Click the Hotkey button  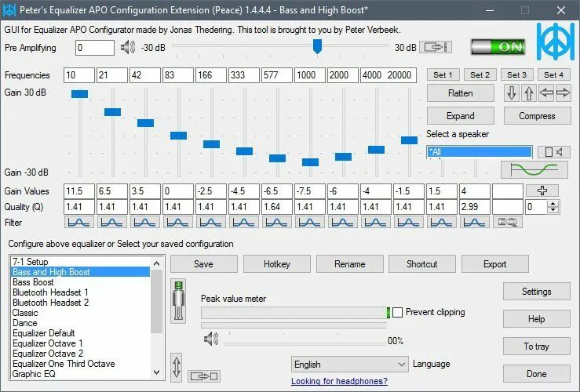click(x=277, y=263)
